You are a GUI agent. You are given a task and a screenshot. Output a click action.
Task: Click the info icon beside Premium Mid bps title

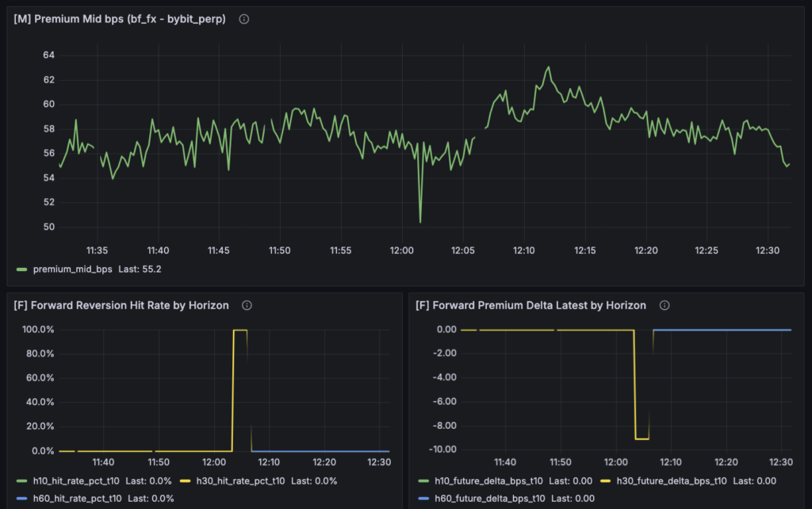tap(244, 19)
